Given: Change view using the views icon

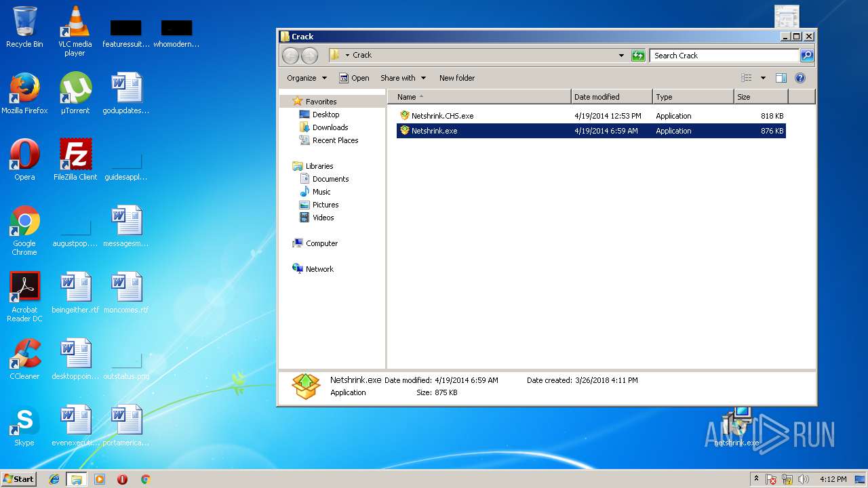Looking at the screenshot, I should tap(747, 78).
